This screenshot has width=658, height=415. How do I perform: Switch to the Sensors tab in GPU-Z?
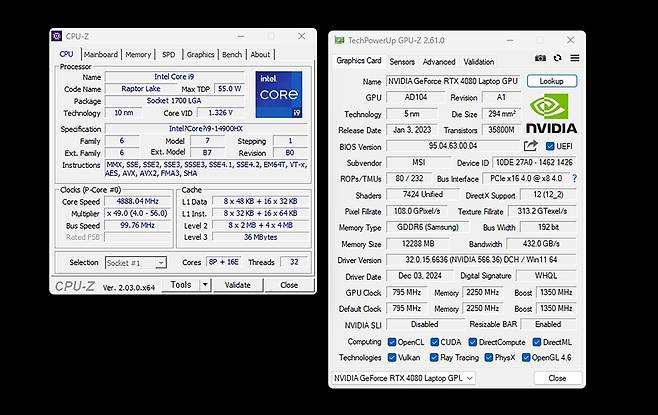pos(402,62)
